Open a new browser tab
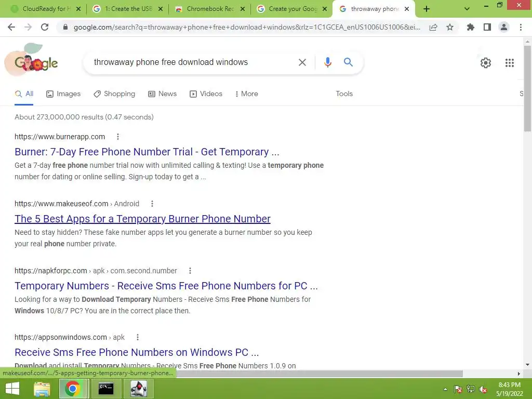The height and width of the screenshot is (399, 532). click(x=427, y=9)
